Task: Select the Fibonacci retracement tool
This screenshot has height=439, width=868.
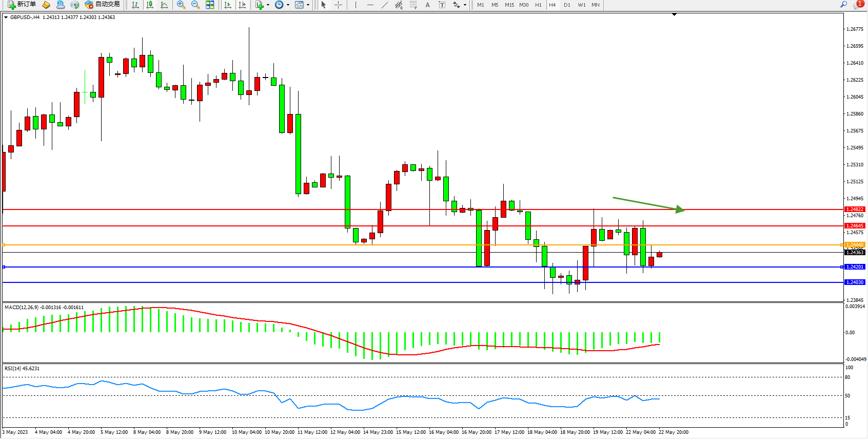Action: coord(413,5)
